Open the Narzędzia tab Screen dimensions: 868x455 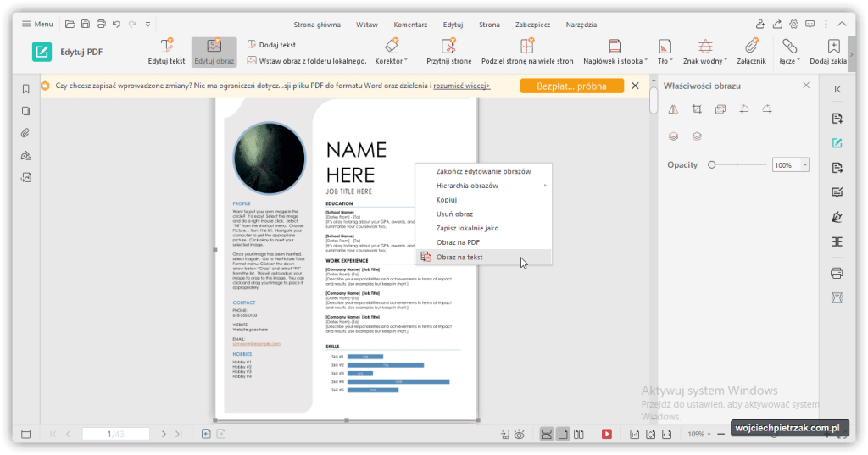(581, 25)
